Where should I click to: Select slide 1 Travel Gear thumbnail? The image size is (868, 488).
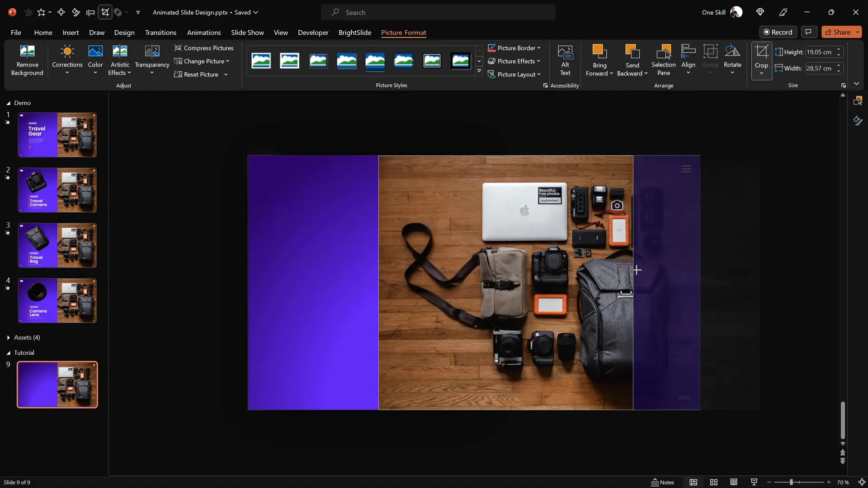tap(57, 135)
